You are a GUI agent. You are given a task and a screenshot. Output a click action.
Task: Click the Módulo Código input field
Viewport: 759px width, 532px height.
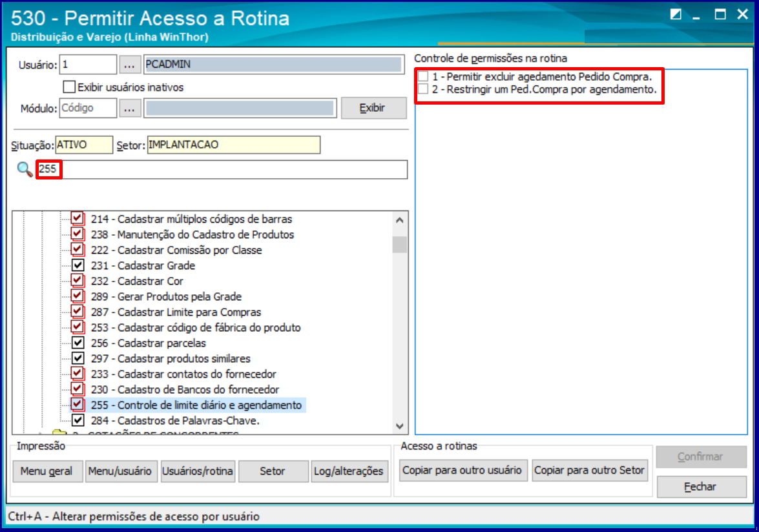(x=88, y=108)
